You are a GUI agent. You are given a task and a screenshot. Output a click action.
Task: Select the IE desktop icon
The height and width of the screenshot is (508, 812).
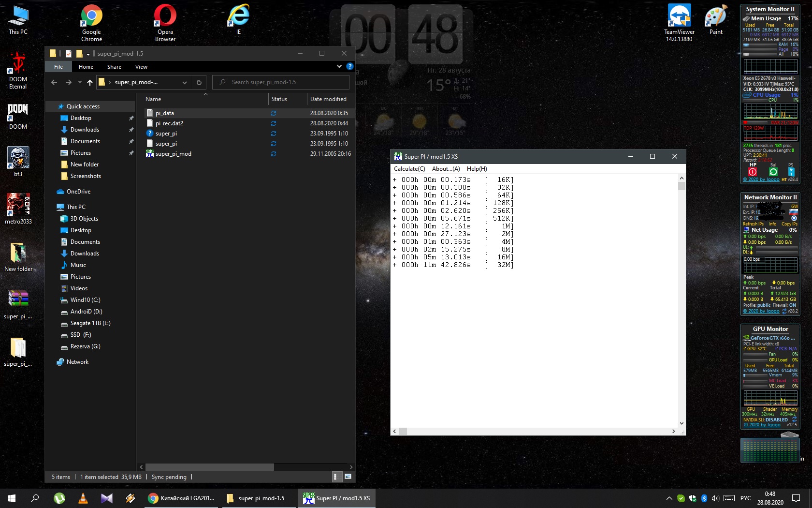238,19
